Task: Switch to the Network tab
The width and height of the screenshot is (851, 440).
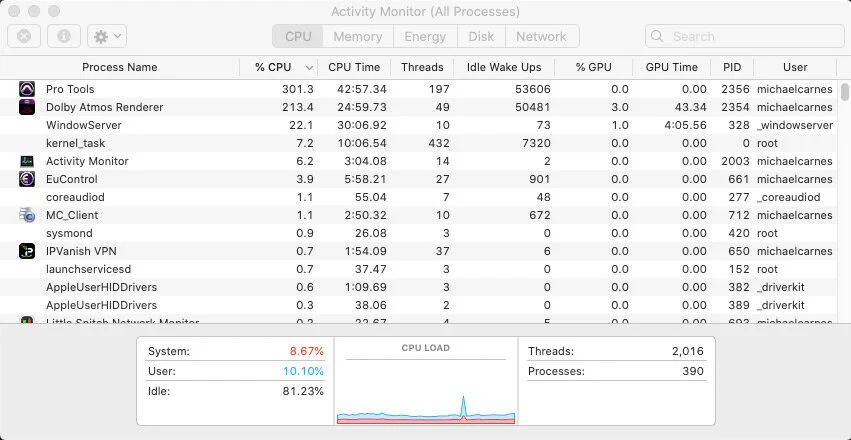Action: 542,36
